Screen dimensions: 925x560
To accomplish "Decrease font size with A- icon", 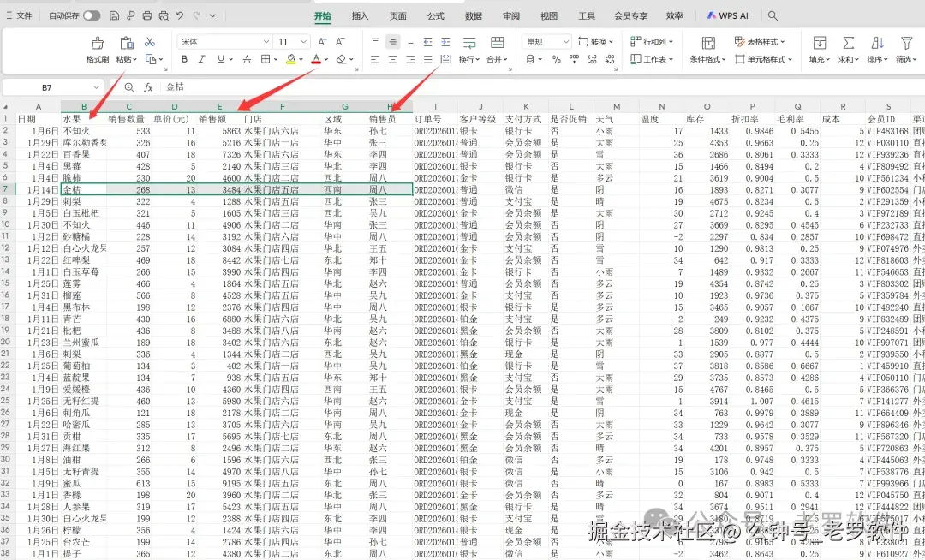I will coord(340,41).
